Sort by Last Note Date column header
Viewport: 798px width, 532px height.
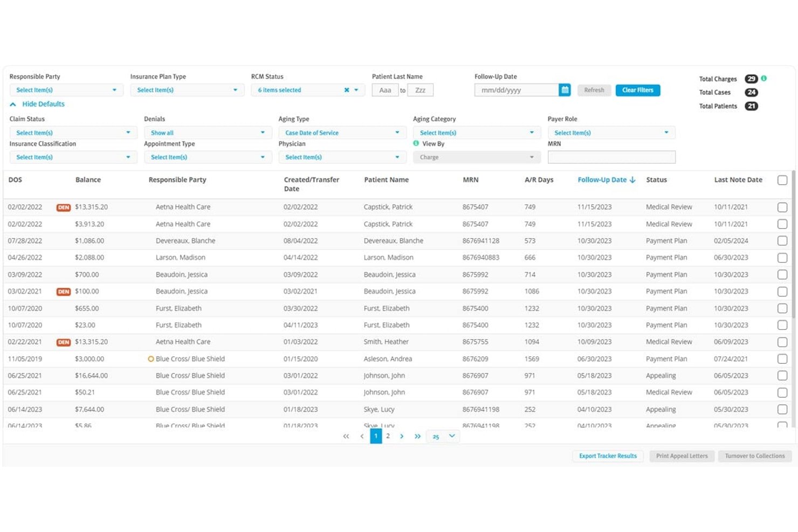pos(738,179)
